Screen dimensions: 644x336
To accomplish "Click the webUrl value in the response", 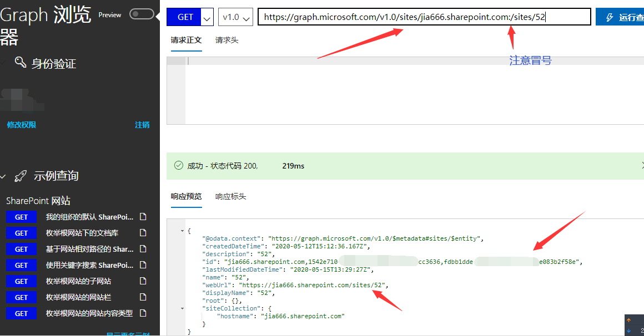I will [312, 285].
